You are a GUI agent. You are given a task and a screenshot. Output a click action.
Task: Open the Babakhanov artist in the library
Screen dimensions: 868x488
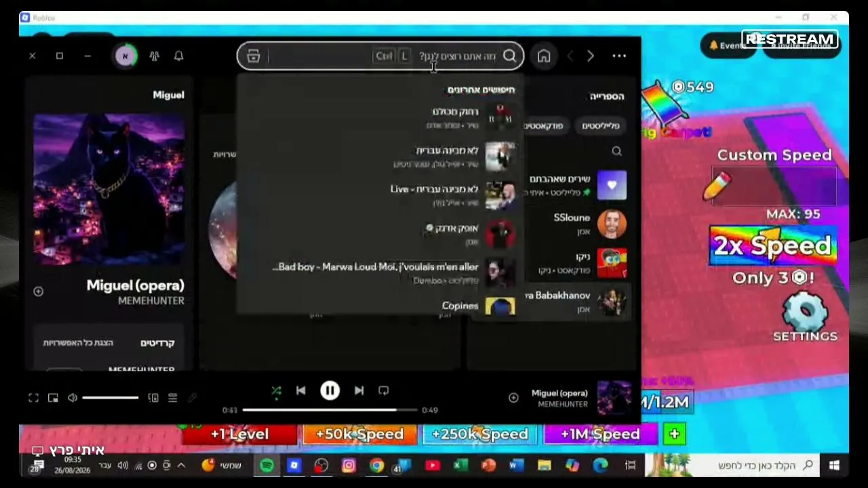576,302
